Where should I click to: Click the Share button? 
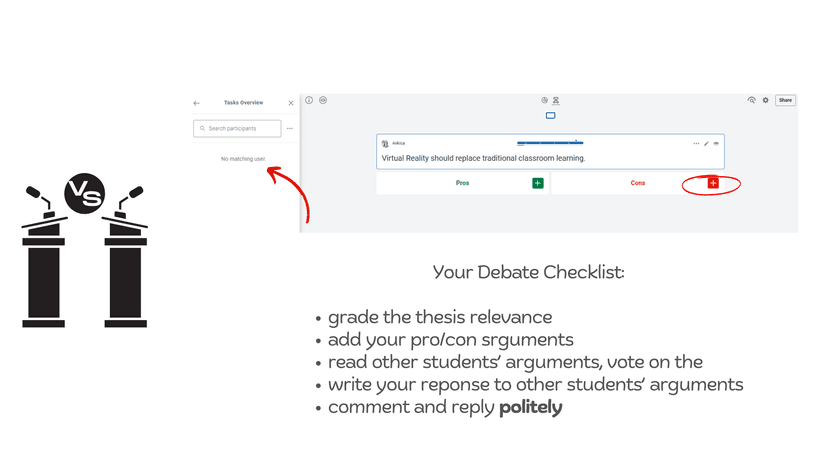click(785, 100)
